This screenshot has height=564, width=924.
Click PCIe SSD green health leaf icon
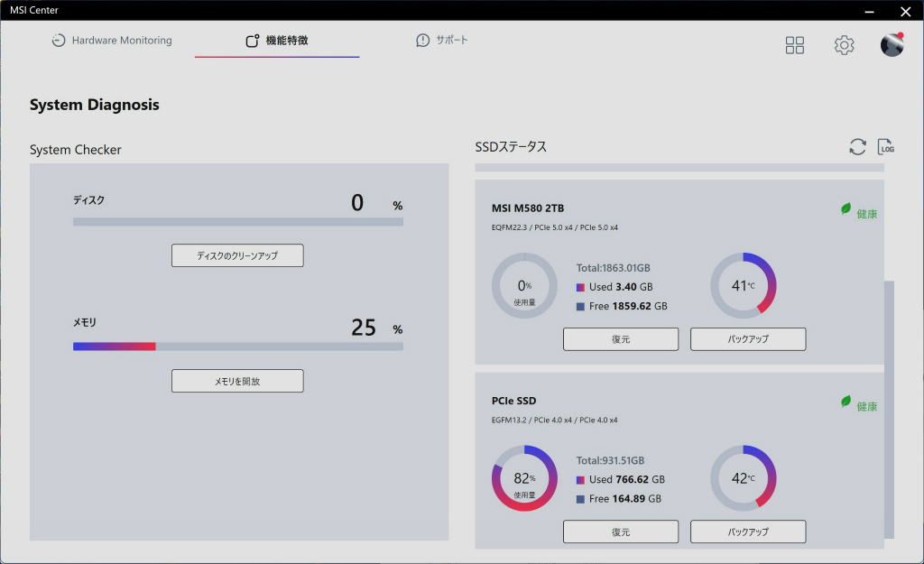tap(845, 402)
